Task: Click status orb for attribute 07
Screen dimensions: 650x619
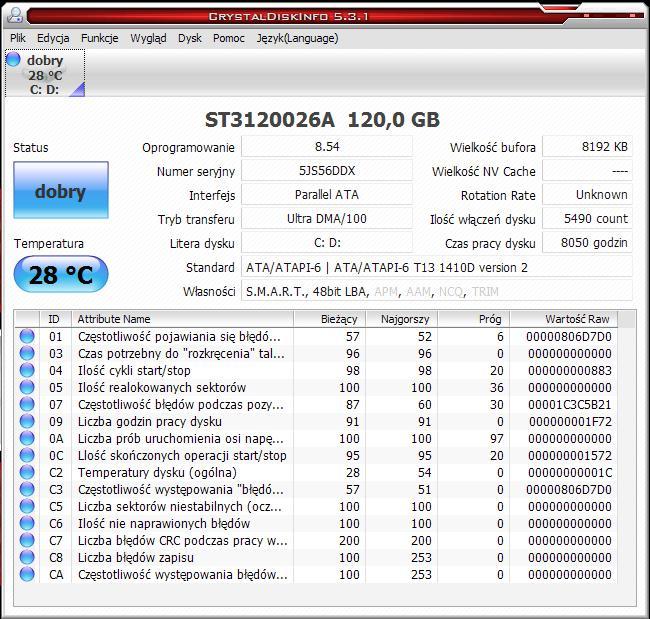Action: pos(27,404)
